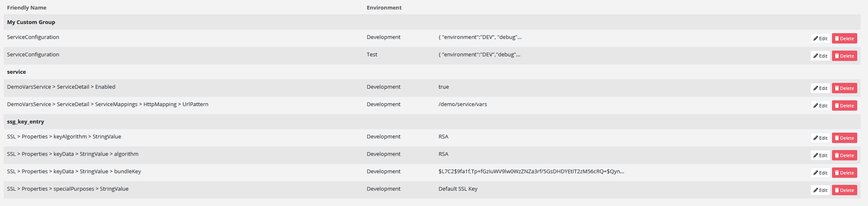Click the ssg_key_entry group header
The image size is (868, 206).
tap(25, 122)
